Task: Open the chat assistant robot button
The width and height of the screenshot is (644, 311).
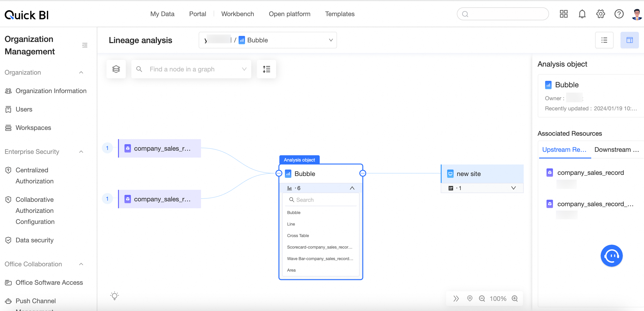Action: (x=611, y=255)
